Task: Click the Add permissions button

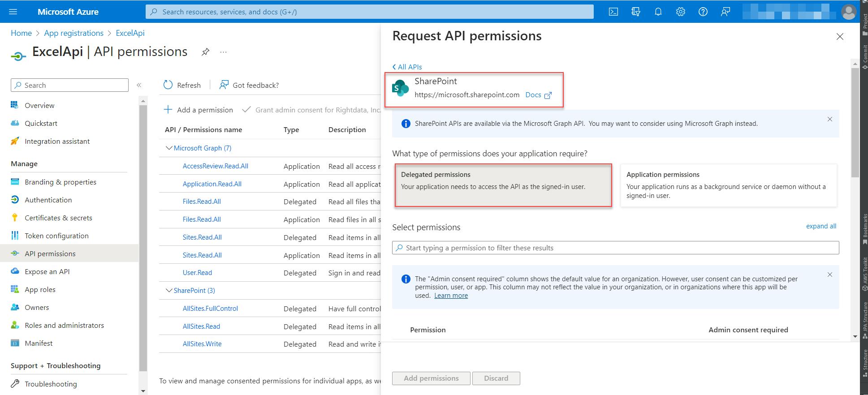Action: pos(431,378)
